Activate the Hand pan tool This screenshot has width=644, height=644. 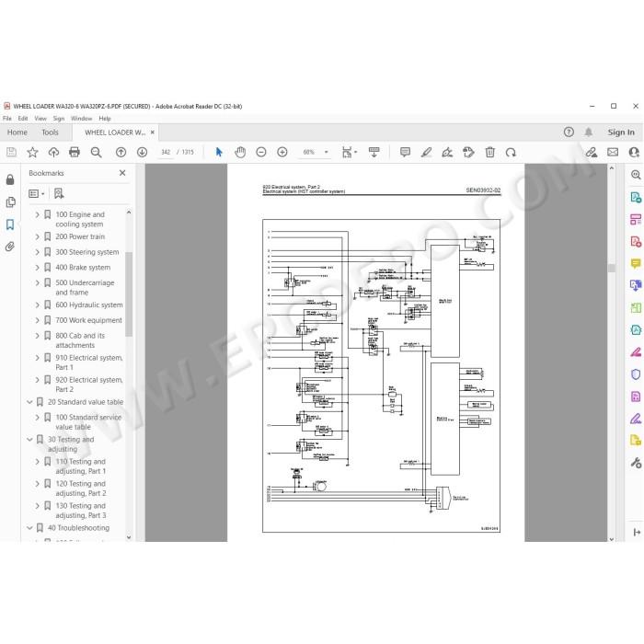coord(240,153)
